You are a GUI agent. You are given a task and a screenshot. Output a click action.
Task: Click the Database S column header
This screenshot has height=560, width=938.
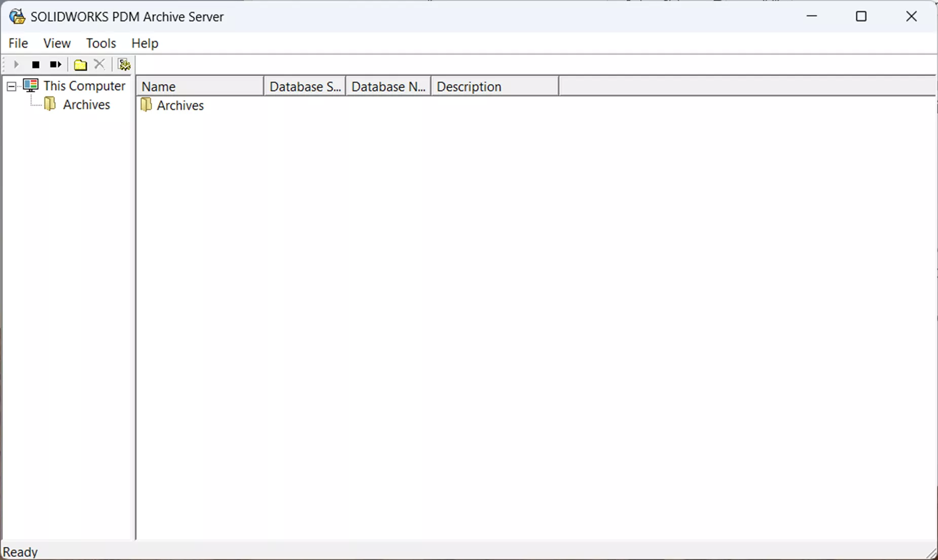pyautogui.click(x=304, y=86)
